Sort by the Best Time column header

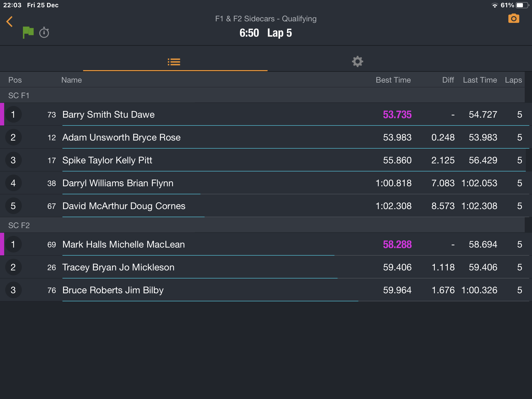pos(393,80)
